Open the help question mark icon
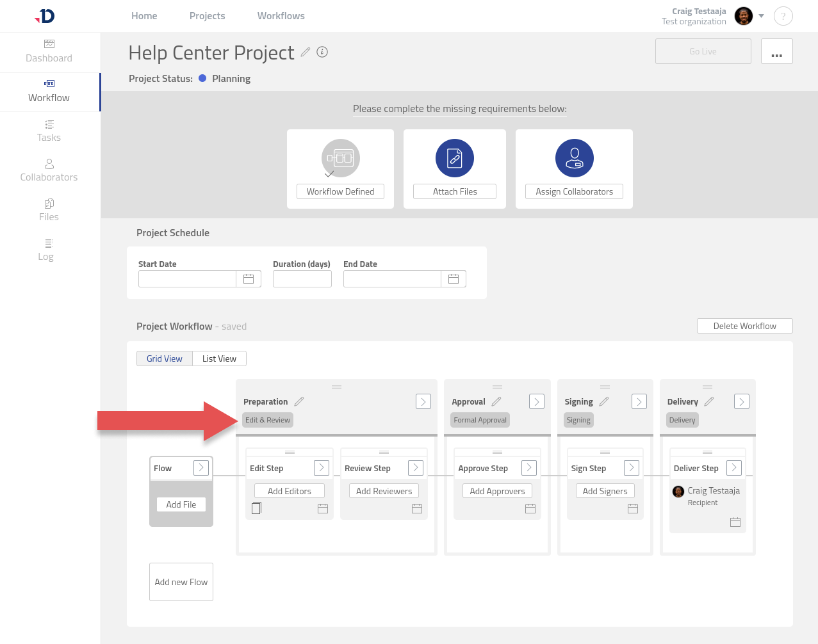 point(783,16)
